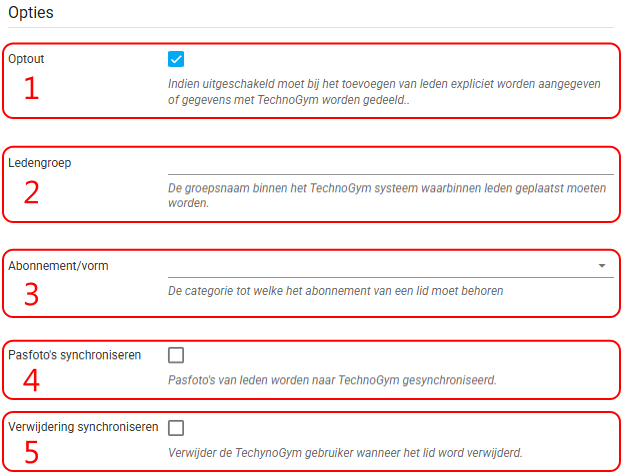
Task: Click the Opties section heading
Action: tap(30, 13)
